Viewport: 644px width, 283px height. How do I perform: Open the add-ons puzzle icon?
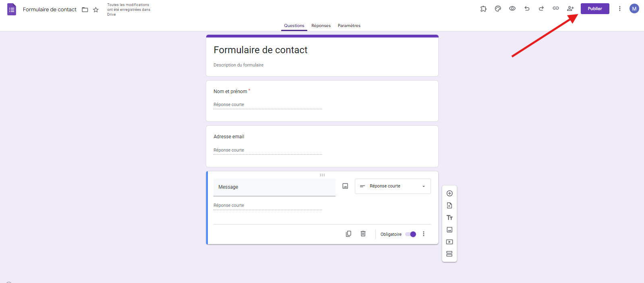(x=483, y=8)
